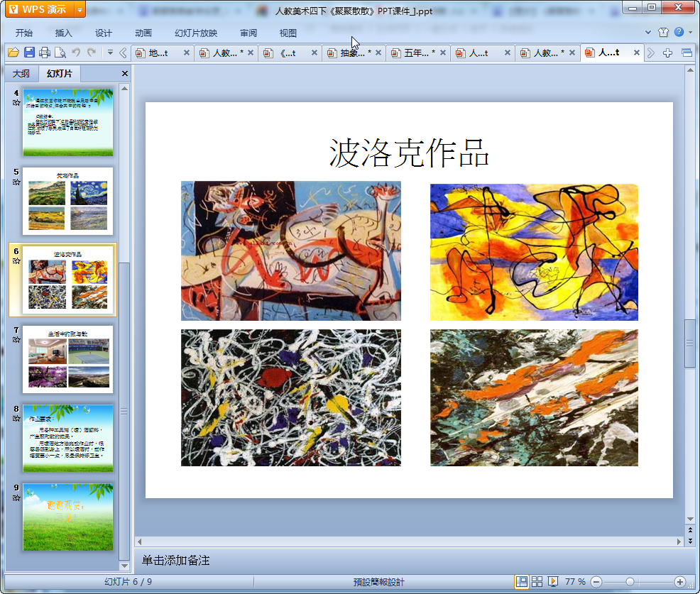
Task: Open the 设计 ribbon tab
Action: (x=103, y=33)
